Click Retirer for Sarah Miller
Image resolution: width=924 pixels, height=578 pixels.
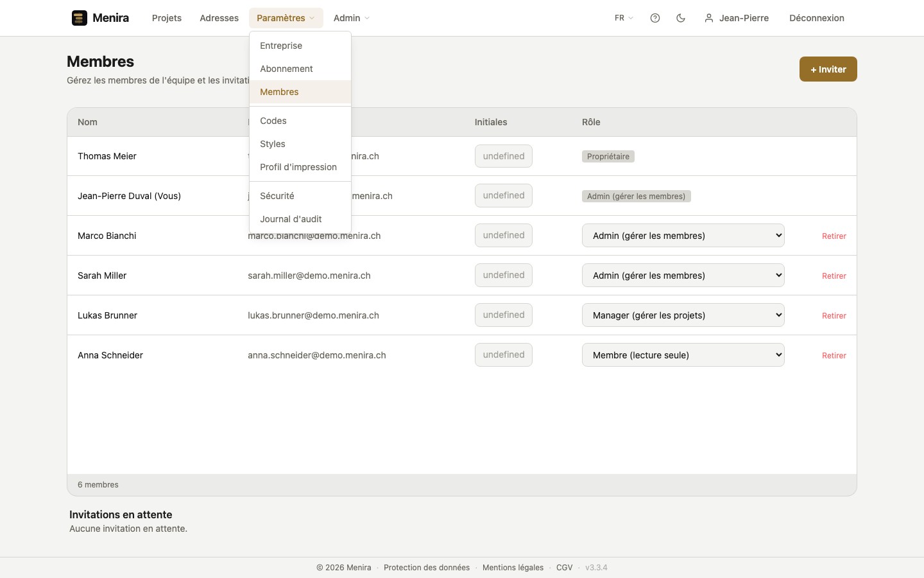point(834,276)
